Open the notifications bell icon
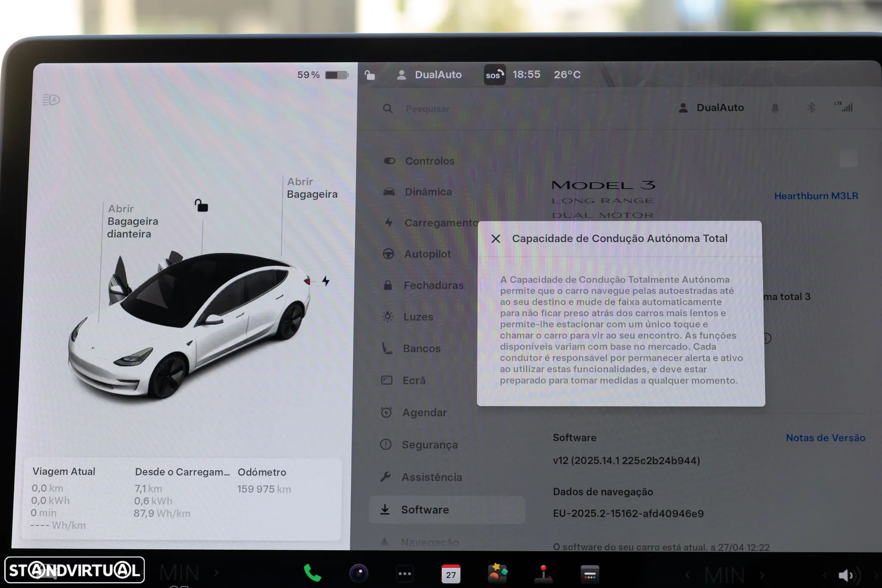The image size is (882, 588). pyautogui.click(x=775, y=108)
